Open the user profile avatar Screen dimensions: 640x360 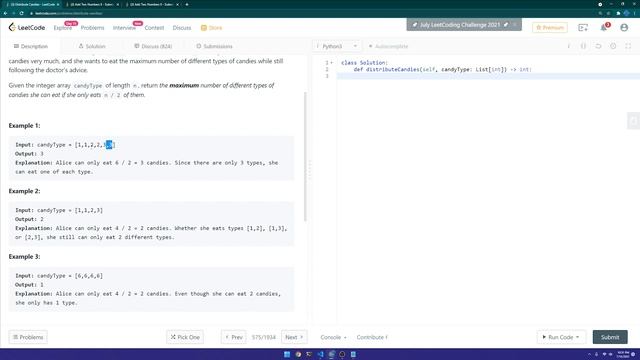pyautogui.click(x=624, y=27)
